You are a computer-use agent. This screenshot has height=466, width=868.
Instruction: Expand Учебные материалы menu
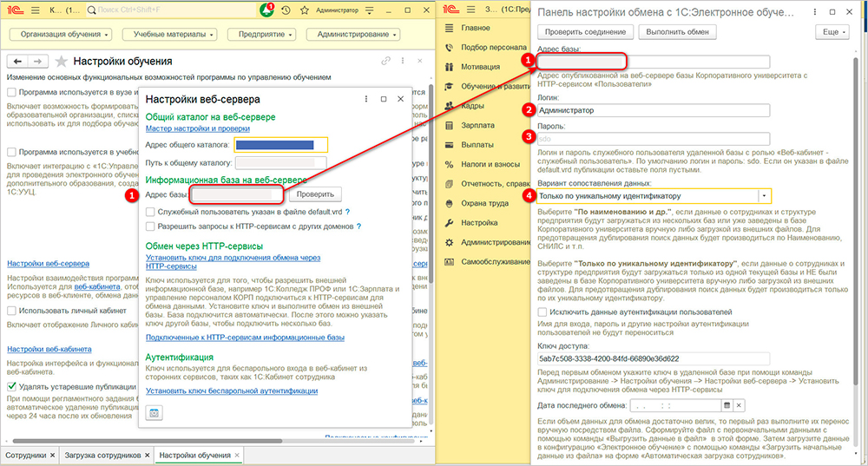tap(170, 35)
